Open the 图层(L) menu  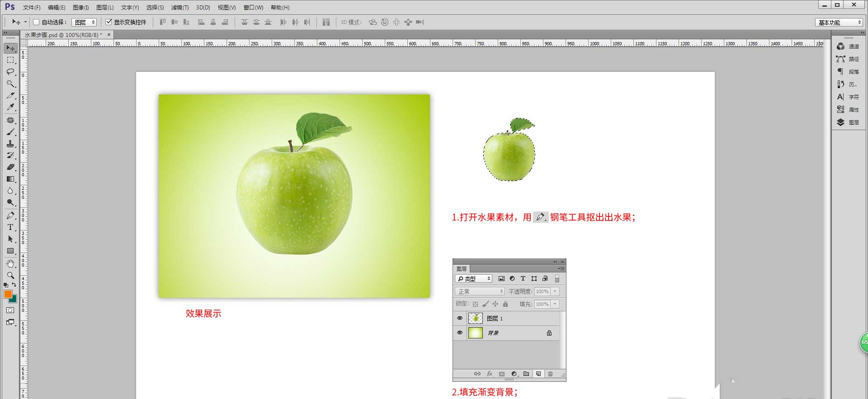[105, 8]
